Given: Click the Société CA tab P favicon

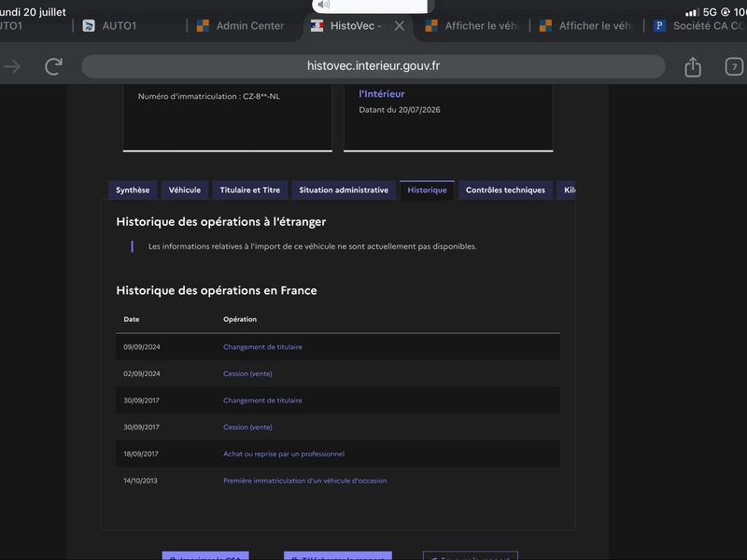Looking at the screenshot, I should click(659, 26).
